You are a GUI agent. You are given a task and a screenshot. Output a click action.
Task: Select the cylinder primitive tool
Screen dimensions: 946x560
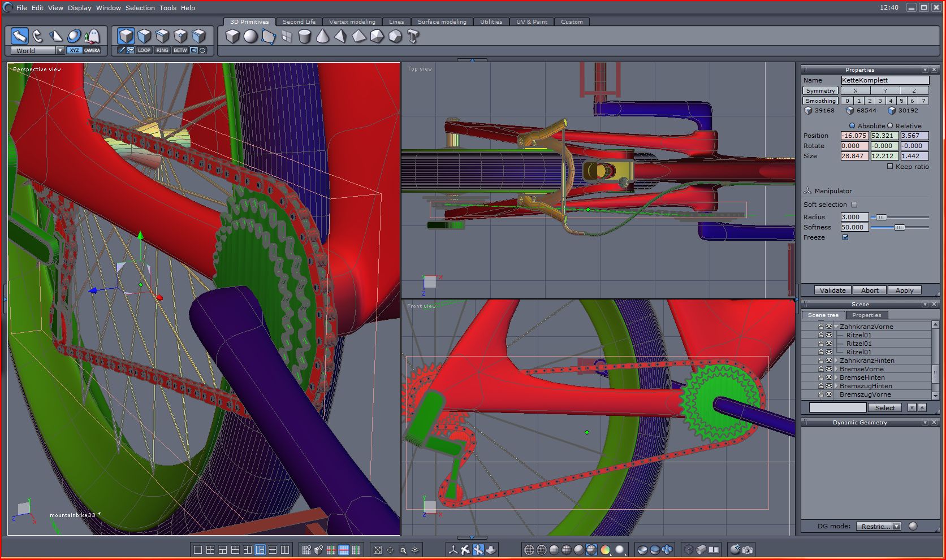(304, 37)
